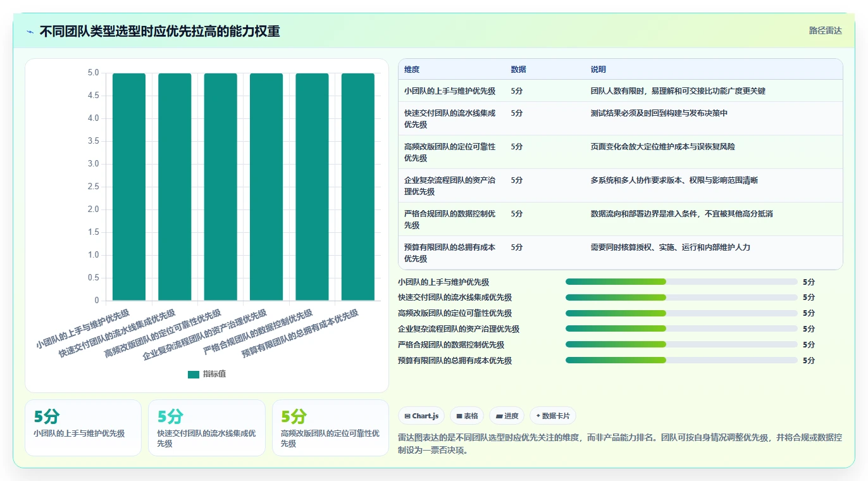This screenshot has width=868, height=481.
Task: Select the Chart.js tag chip
Action: (x=421, y=416)
